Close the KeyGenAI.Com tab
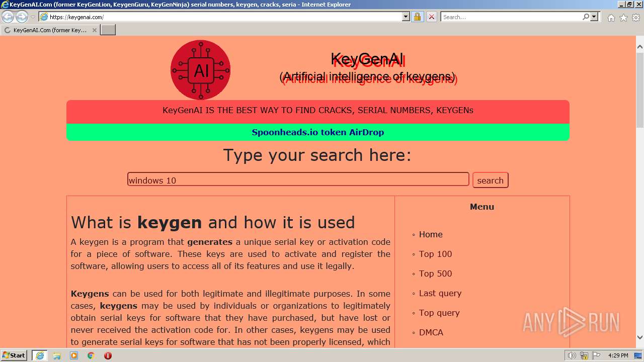 [x=94, y=30]
